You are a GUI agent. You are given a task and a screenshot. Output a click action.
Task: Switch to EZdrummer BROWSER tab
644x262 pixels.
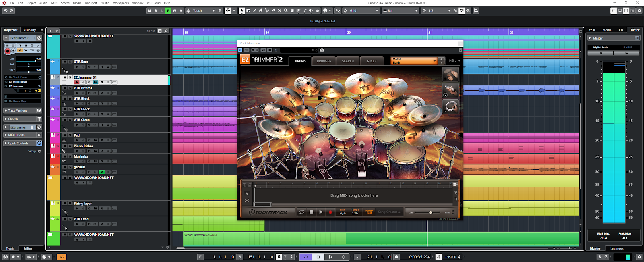pyautogui.click(x=324, y=61)
